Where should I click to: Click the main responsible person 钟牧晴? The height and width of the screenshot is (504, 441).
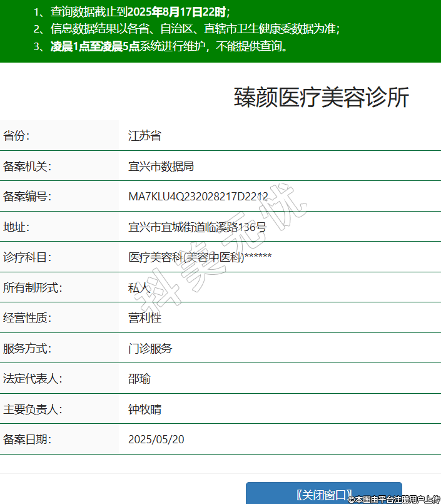pyautogui.click(x=144, y=409)
